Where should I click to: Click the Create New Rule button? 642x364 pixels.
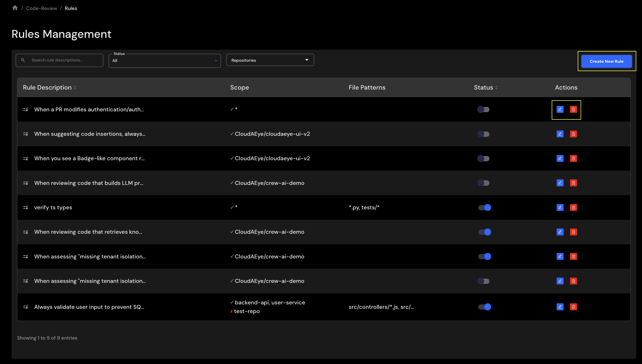tap(606, 61)
